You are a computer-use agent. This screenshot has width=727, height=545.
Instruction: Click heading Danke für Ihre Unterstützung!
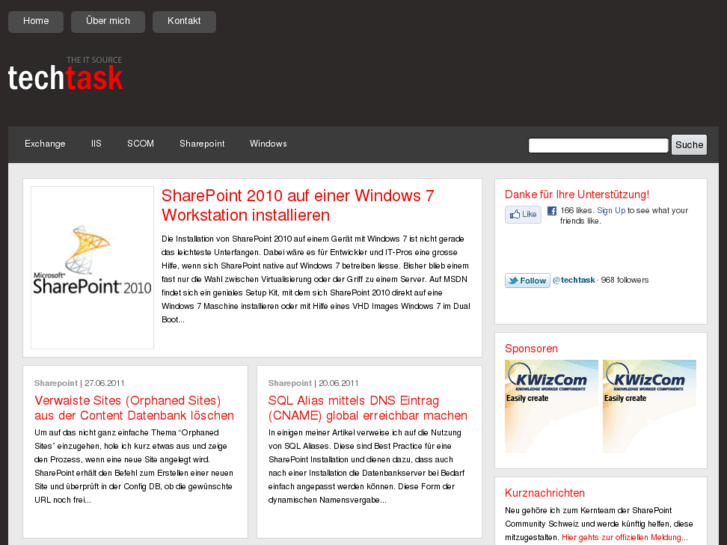click(577, 194)
